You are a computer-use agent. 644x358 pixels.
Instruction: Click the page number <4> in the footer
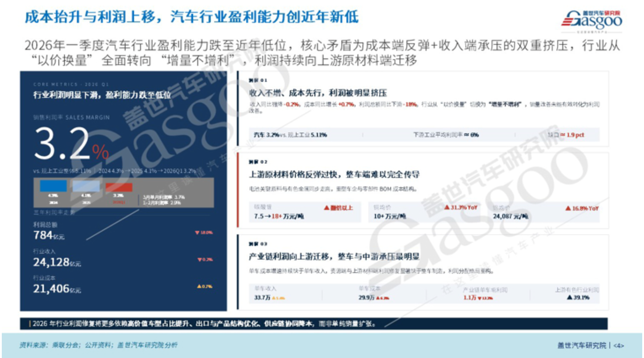coord(619,346)
